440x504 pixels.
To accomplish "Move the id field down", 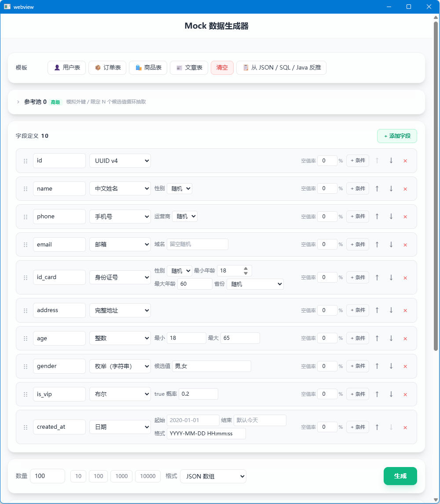I will [x=391, y=161].
